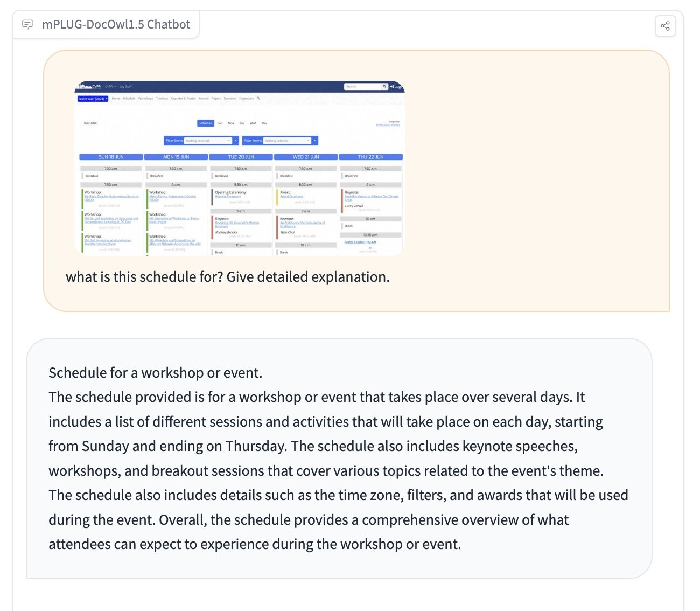Clear the Filter Rooms selection with X
Viewport: 700px width, 611px height.
[314, 141]
